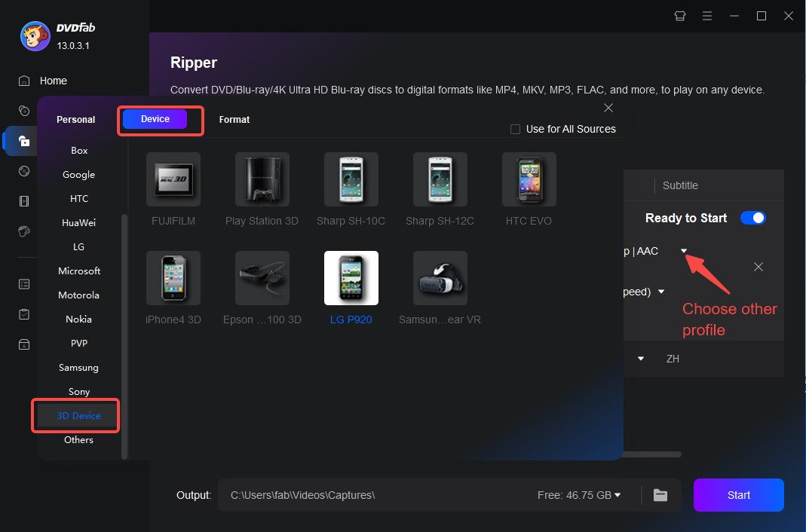Viewport: 806px width, 532px height.
Task: Open the Free space drive dropdown
Action: 618,495
